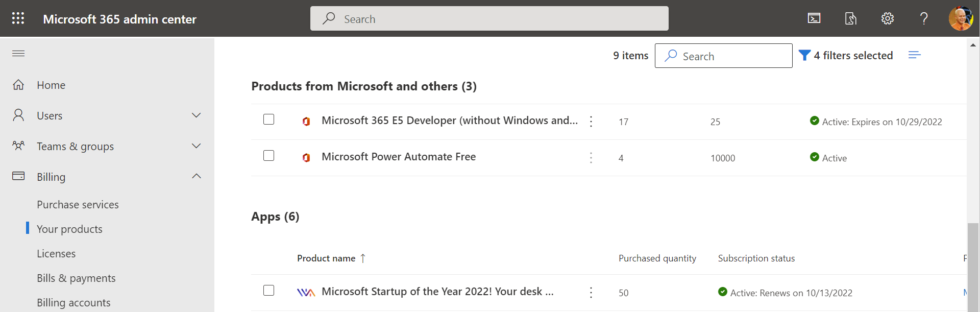Viewport: 980px width, 312px height.
Task: Collapse the Billing section chevron
Action: 197,176
